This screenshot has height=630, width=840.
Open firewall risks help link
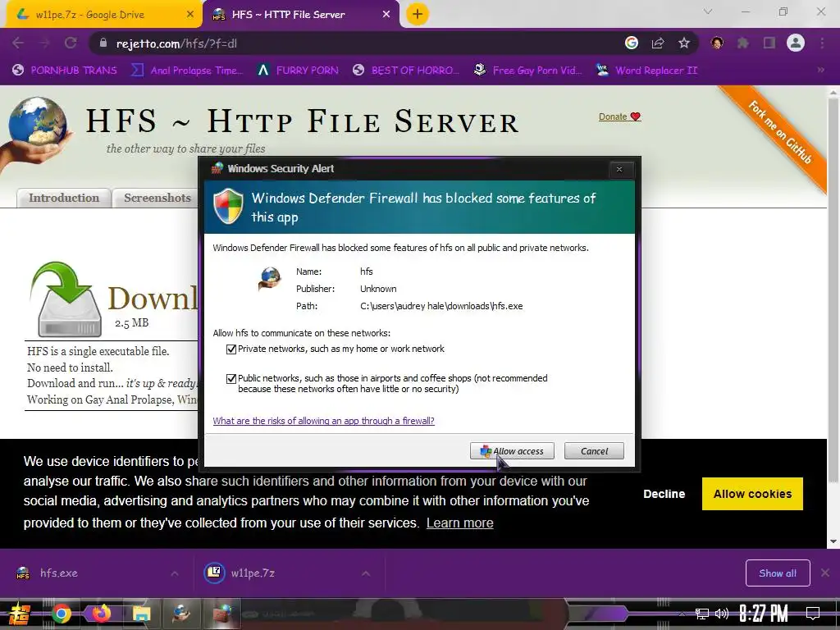323,421
